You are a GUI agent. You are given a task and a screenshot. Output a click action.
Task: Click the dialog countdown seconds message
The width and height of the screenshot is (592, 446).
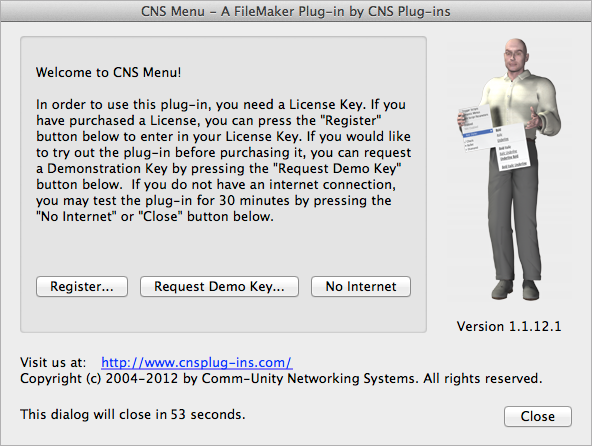point(133,415)
